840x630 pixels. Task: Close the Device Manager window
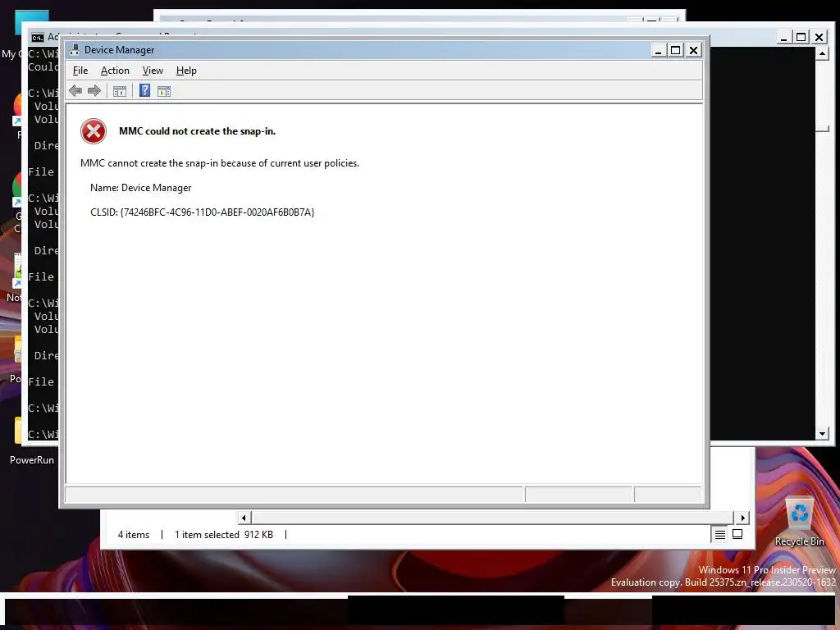coord(693,50)
